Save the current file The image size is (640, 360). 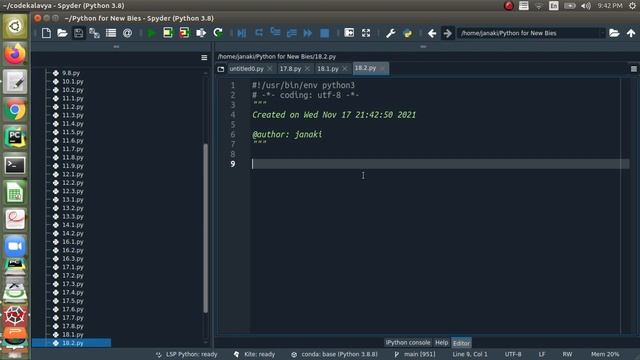[78, 33]
